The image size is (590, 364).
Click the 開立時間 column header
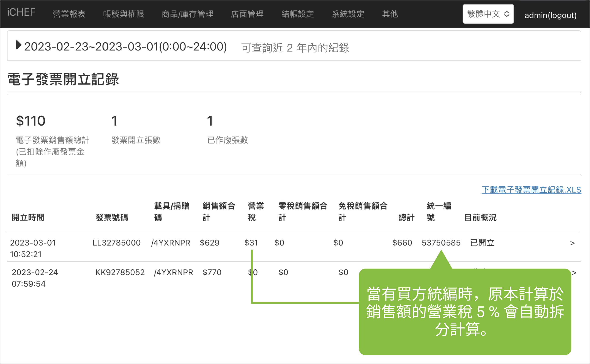pyautogui.click(x=28, y=217)
